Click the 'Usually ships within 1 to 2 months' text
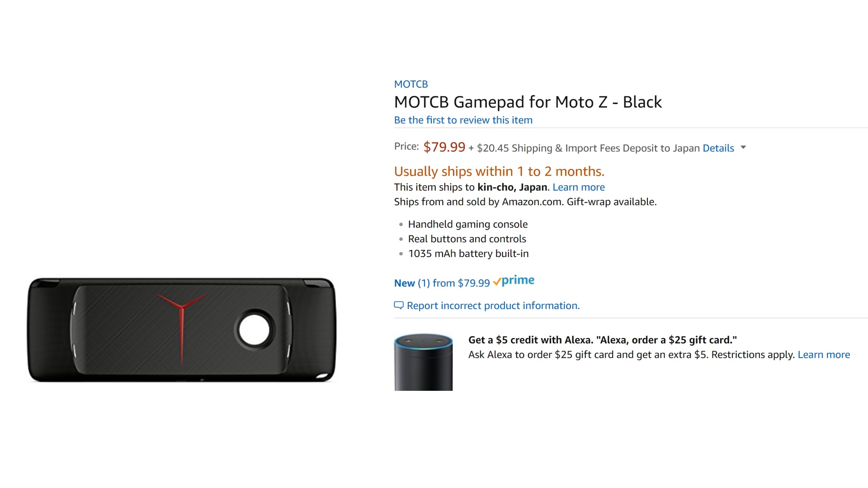This screenshot has height=488, width=868. click(x=499, y=172)
